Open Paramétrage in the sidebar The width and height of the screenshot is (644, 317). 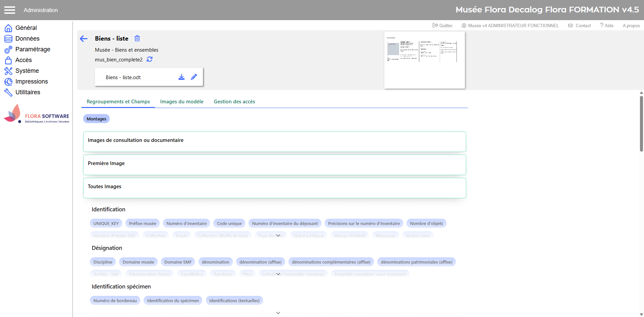click(33, 49)
